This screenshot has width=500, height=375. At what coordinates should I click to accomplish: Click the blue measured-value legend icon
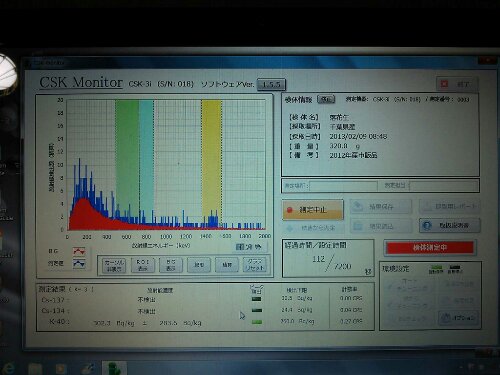pos(79,263)
